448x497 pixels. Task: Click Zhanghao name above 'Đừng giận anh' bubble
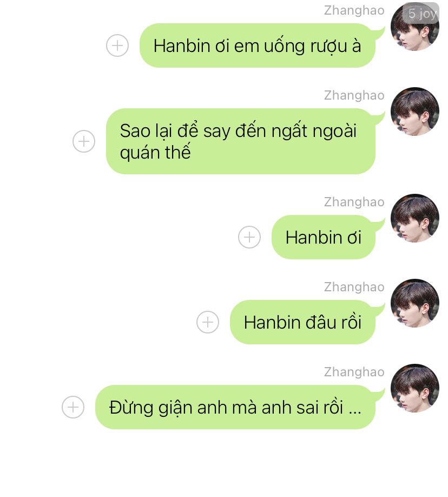tap(354, 372)
